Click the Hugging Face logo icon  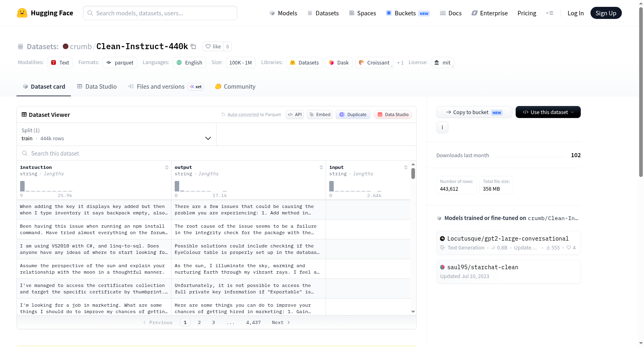point(22,13)
